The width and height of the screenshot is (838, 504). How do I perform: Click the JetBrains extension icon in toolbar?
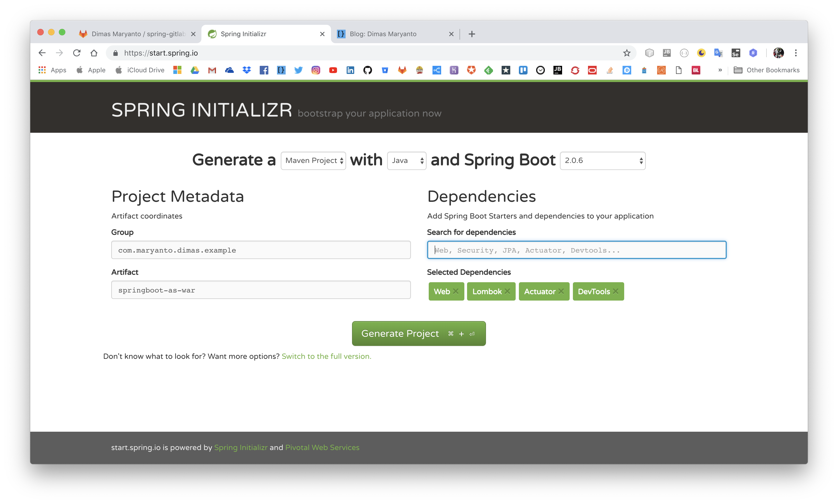[x=667, y=53]
